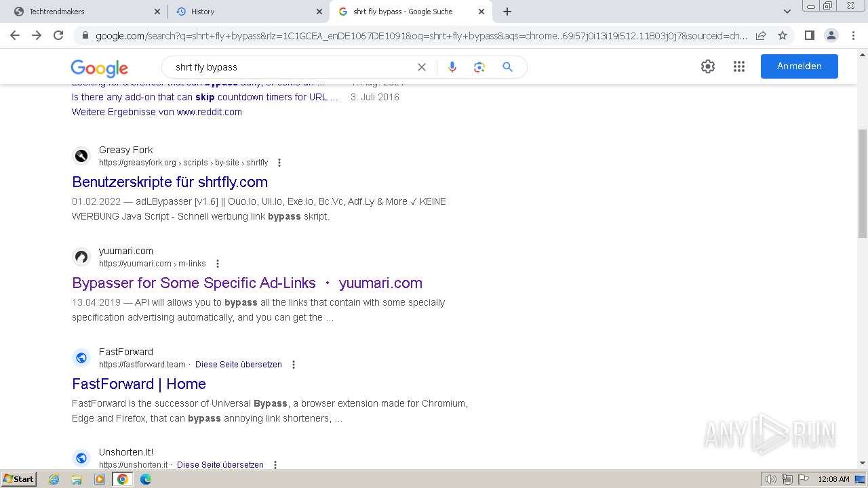Select the shrt fly bypass Google tab
The width and height of the screenshot is (868, 488).
[411, 12]
